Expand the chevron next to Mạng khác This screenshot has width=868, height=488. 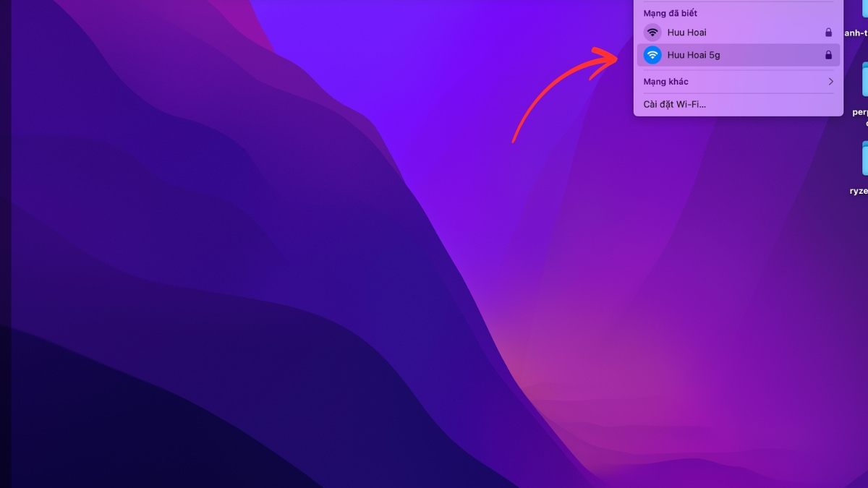click(830, 82)
